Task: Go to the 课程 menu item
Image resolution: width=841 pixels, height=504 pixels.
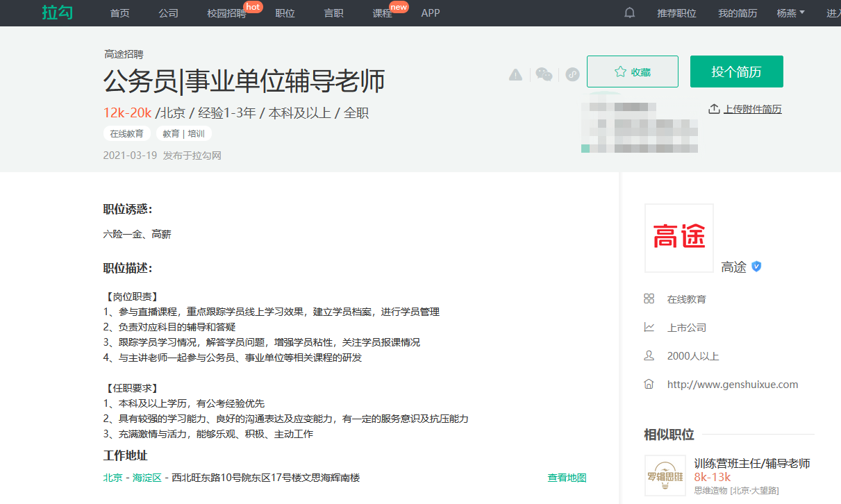Action: 382,13
